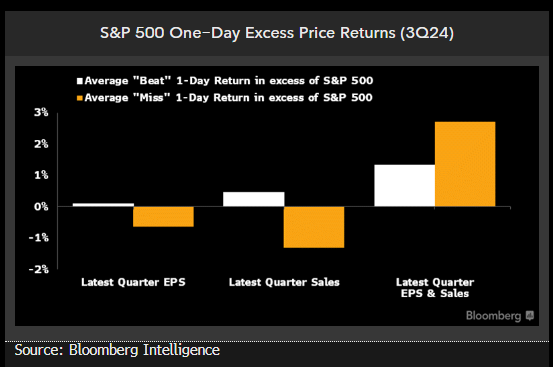
Task: Select the white Latest Quarter Sales bar
Action: tap(254, 199)
